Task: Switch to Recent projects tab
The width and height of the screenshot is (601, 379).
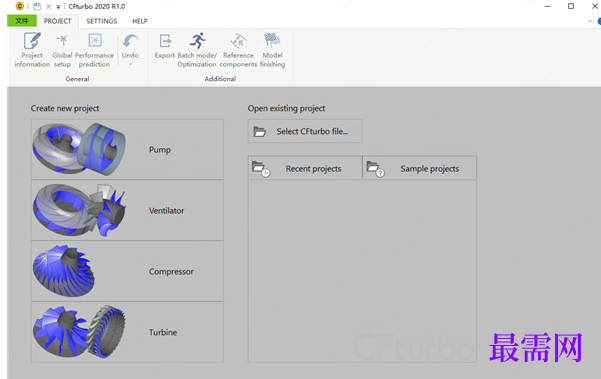Action: pos(305,167)
